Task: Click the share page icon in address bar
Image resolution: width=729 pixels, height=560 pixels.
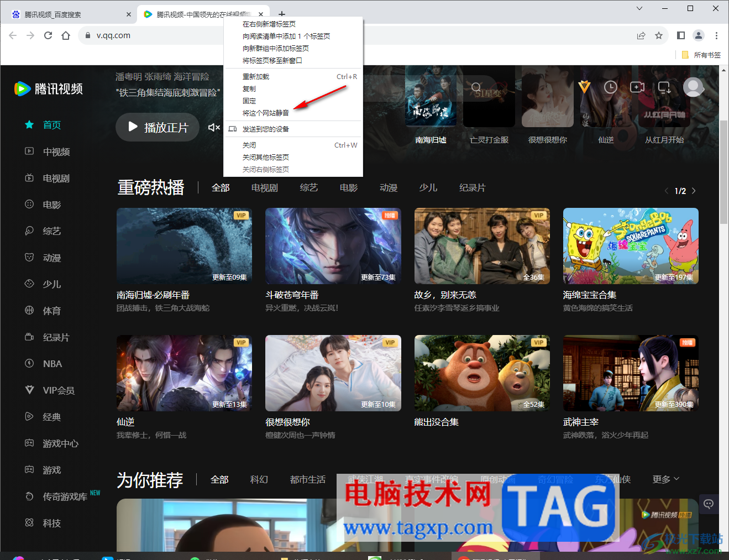Action: 641,35
